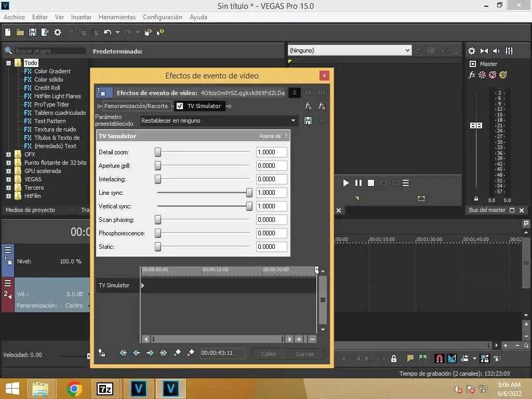Screen dimensions: 532x399
Task: Click the What's This help cursor icon
Action: click(160, 32)
